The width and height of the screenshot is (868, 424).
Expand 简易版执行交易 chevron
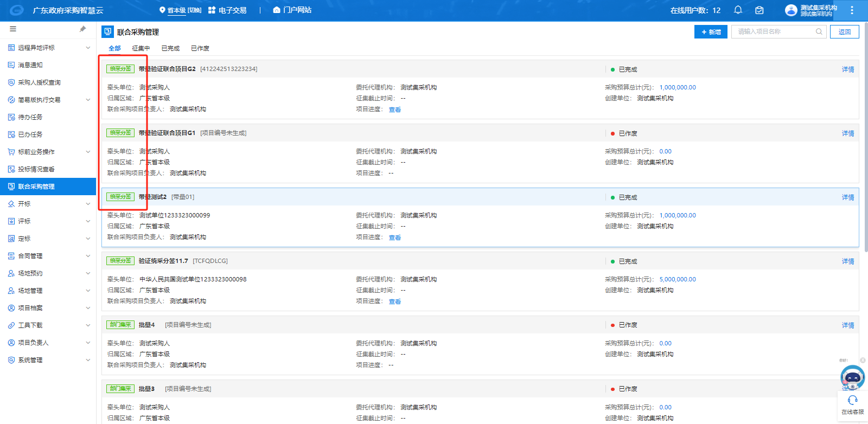coord(88,100)
